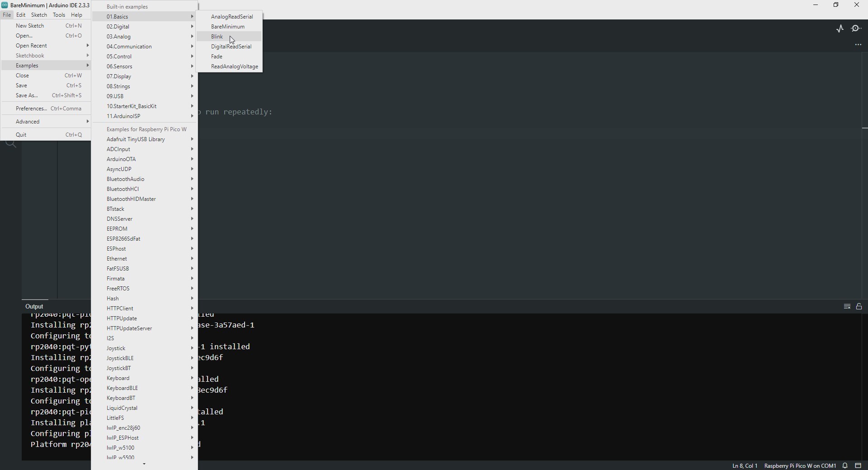Click the Raspberry Pi Pico W on COM1 status

coord(800,465)
